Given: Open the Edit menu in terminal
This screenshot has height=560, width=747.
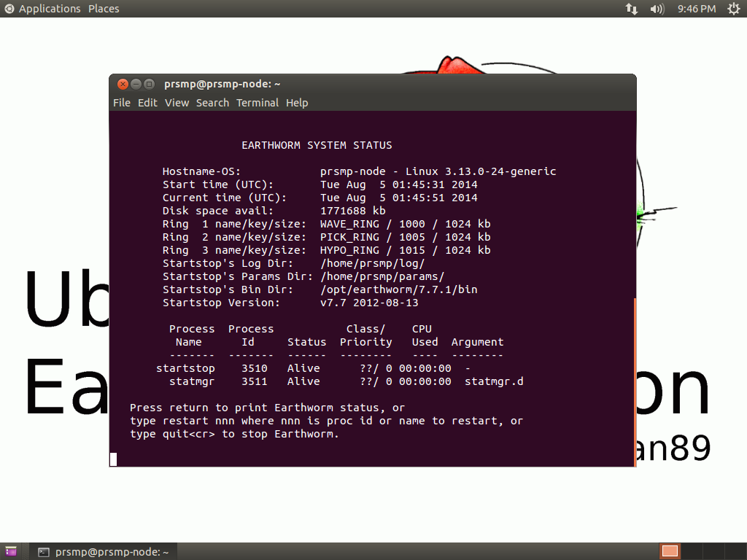Looking at the screenshot, I should [x=147, y=103].
